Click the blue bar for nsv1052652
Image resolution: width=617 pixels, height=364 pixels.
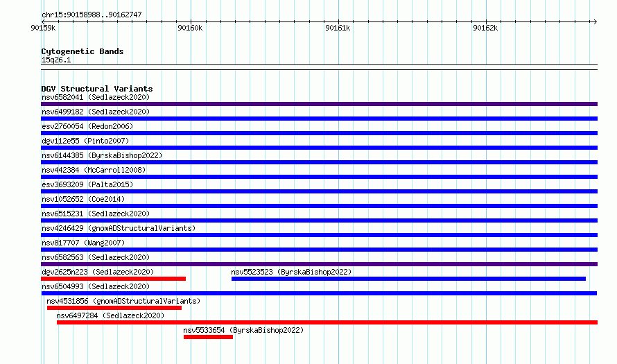[x=319, y=206]
